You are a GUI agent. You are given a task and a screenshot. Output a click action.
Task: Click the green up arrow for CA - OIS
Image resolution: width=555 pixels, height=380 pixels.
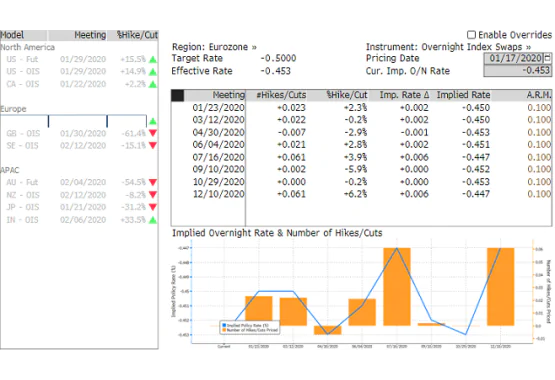(153, 84)
